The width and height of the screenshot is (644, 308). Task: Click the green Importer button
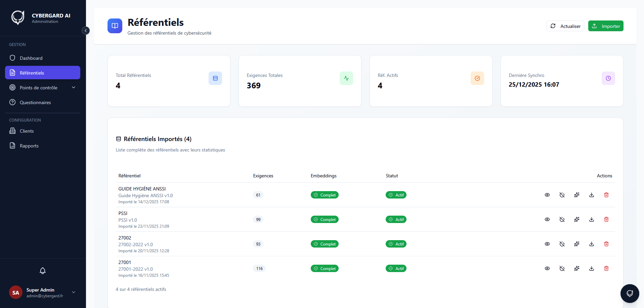click(606, 26)
